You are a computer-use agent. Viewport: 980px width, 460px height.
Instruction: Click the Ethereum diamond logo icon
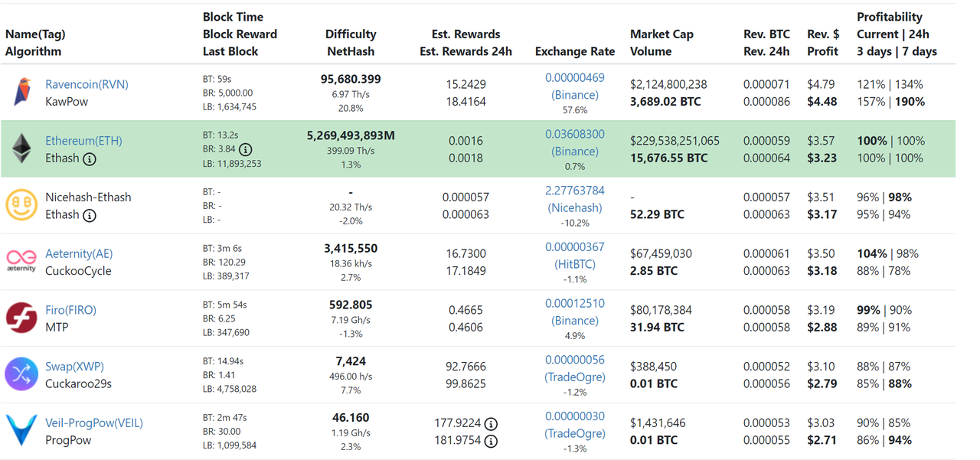[21, 148]
